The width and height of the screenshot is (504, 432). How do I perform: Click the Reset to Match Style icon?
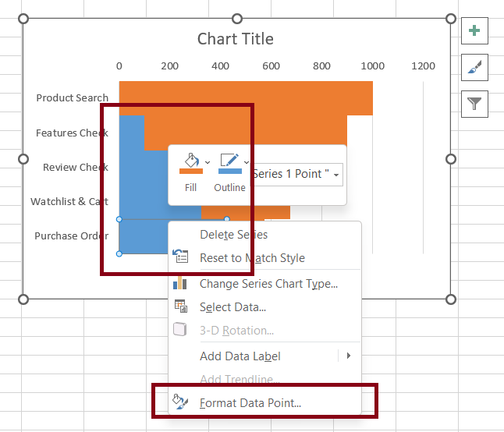pos(181,258)
